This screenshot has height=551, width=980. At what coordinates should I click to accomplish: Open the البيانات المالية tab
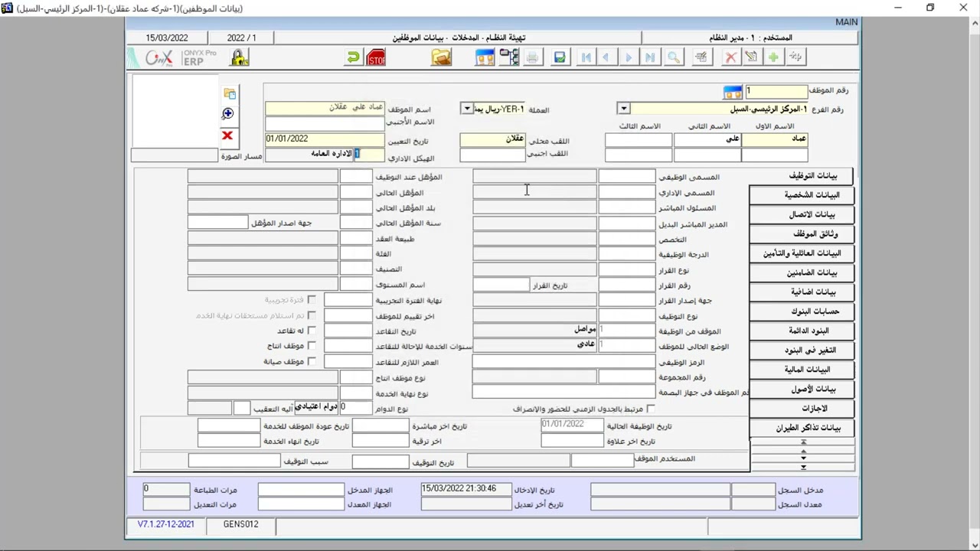pyautogui.click(x=801, y=370)
